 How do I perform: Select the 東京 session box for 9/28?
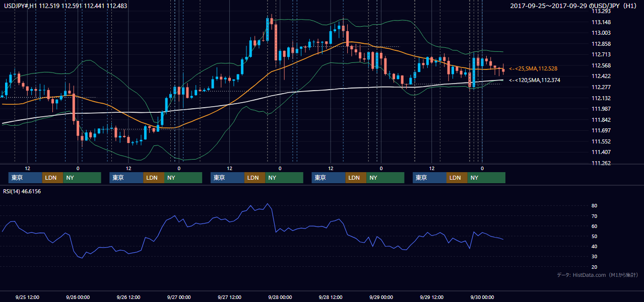(329, 178)
